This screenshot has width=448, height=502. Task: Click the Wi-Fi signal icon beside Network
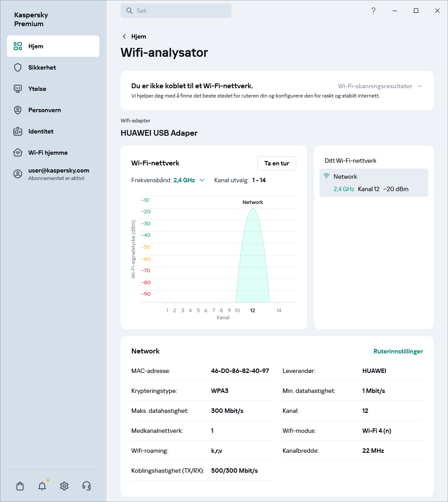point(326,176)
